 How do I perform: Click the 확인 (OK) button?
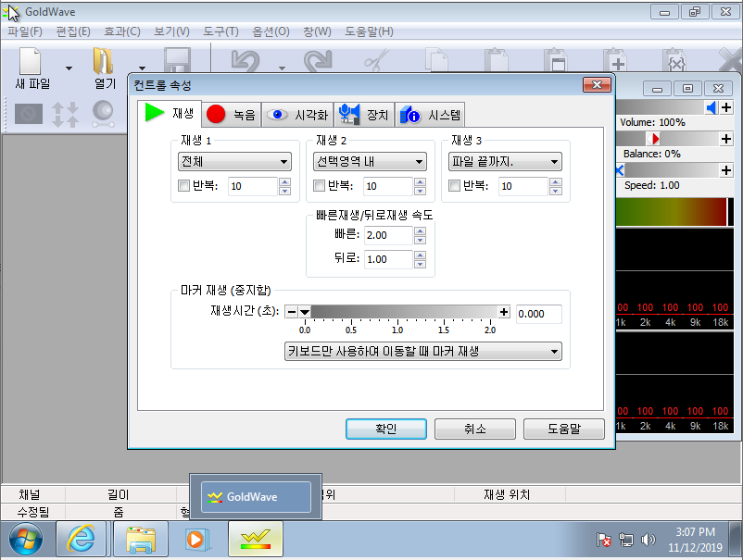386,429
